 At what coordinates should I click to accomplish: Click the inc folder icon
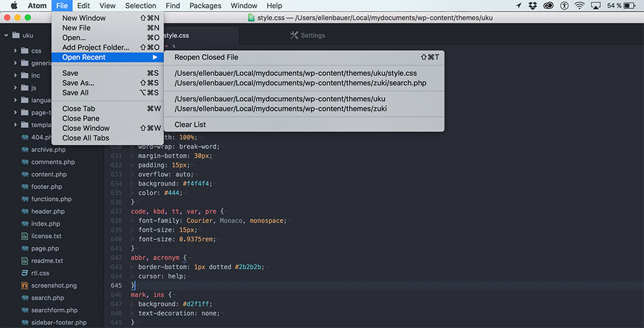[24, 75]
